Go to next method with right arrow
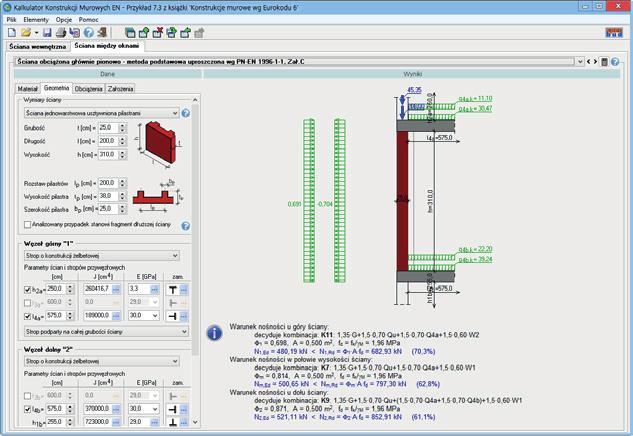 (595, 62)
